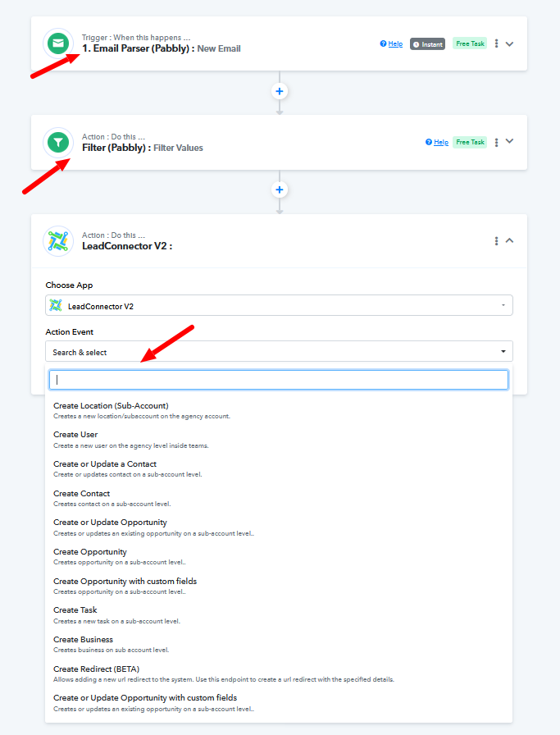Screen dimensions: 560x735
Task: Focus the action event search input
Action: coord(279,380)
